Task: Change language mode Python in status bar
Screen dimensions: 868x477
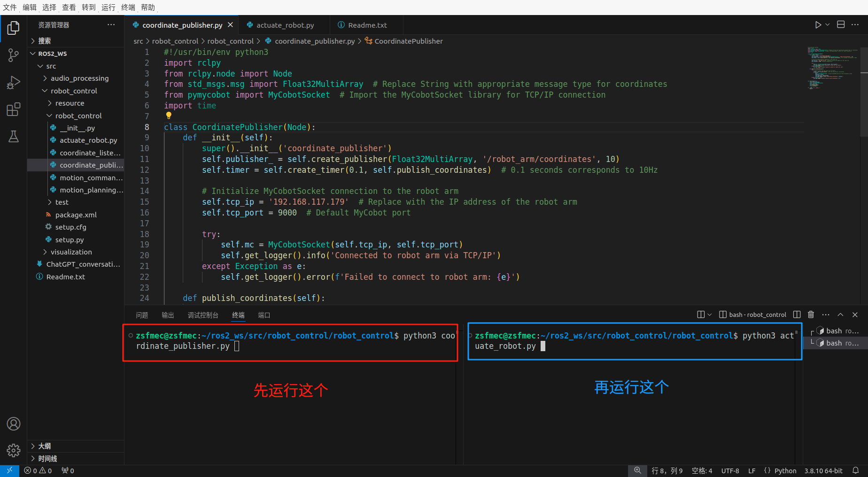Action: point(785,470)
